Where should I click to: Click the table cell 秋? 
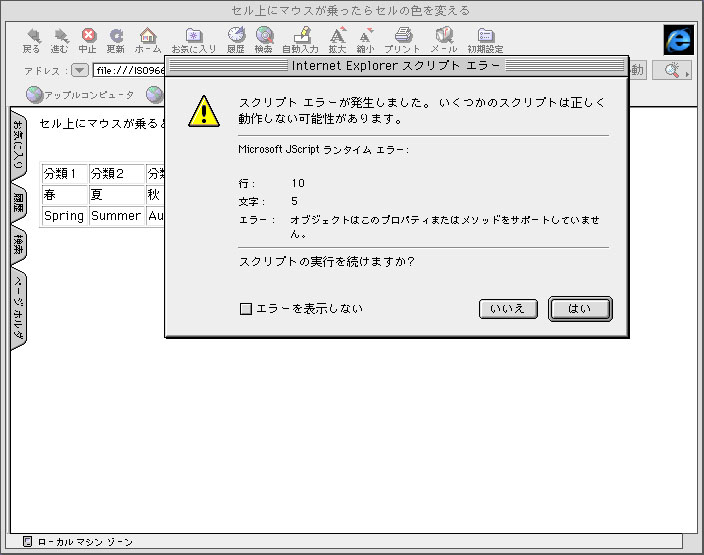coord(156,194)
